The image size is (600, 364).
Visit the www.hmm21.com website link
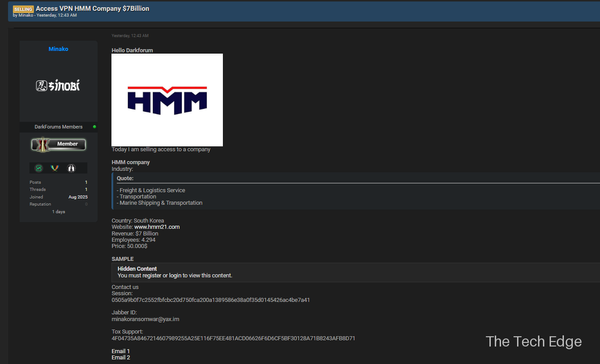pos(157,227)
